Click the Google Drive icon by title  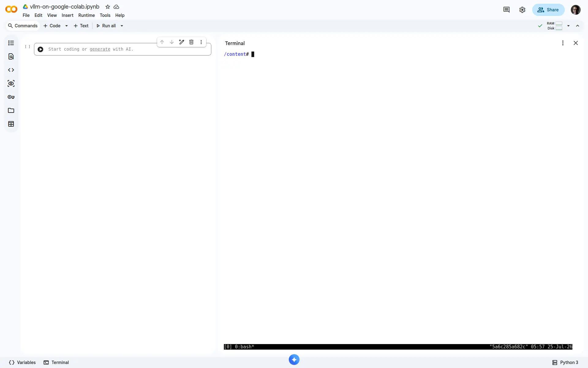coord(25,6)
